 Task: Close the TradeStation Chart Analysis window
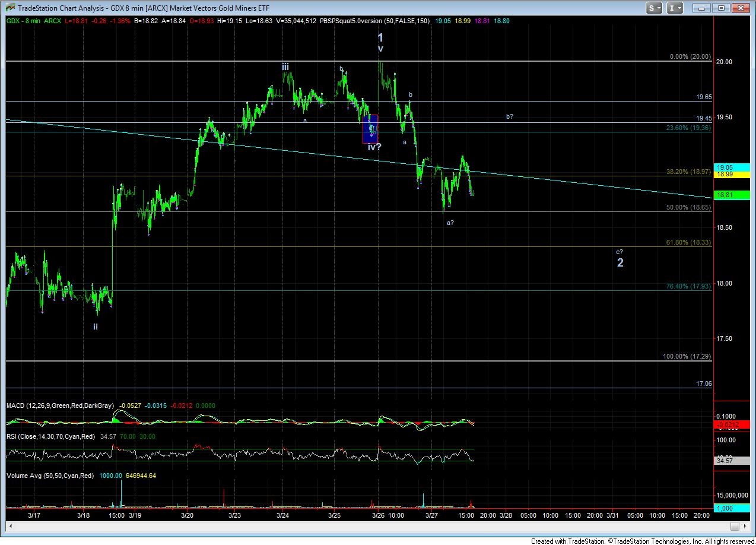coord(740,8)
